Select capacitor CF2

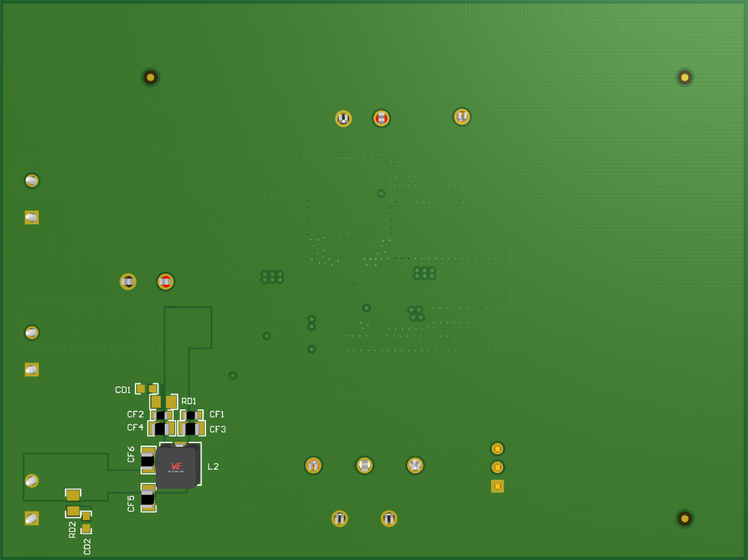[161, 415]
